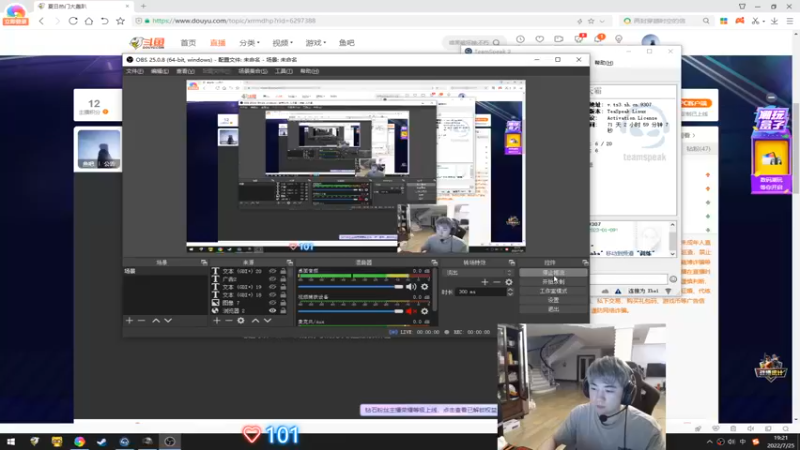Open OBS 查看 menu

tap(185, 71)
